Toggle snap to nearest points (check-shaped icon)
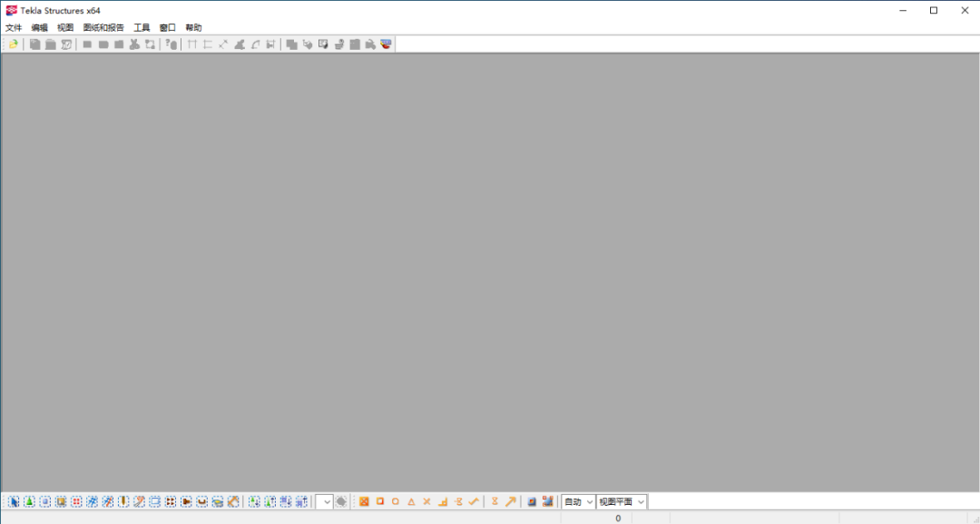Screen dimensions: 980x524 [474, 501]
